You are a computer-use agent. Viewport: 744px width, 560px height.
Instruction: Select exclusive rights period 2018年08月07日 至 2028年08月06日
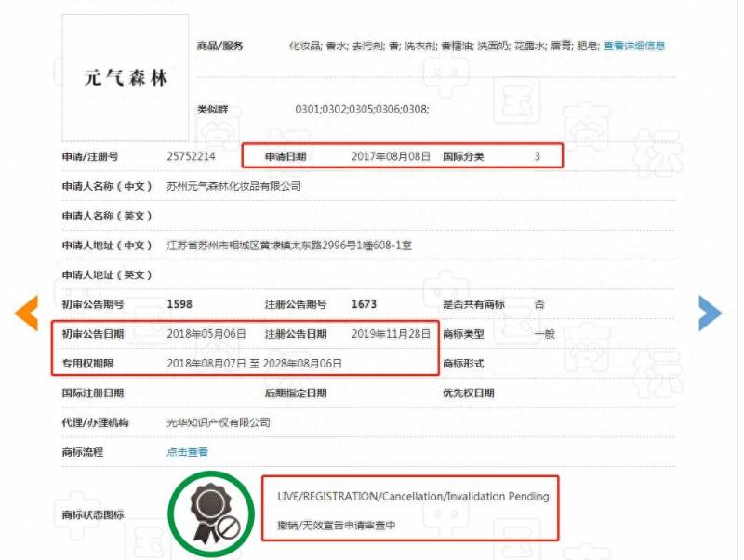[x=254, y=364]
